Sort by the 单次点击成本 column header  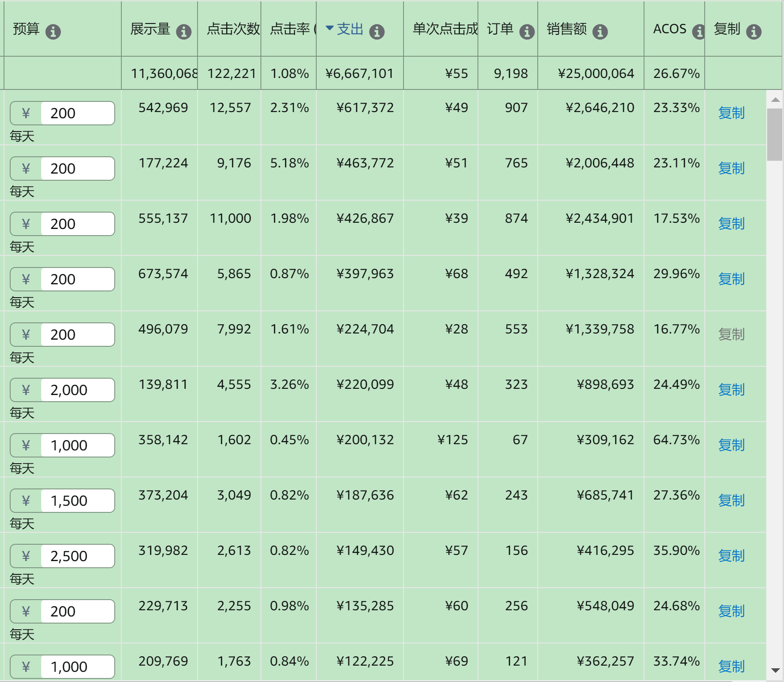[445, 29]
